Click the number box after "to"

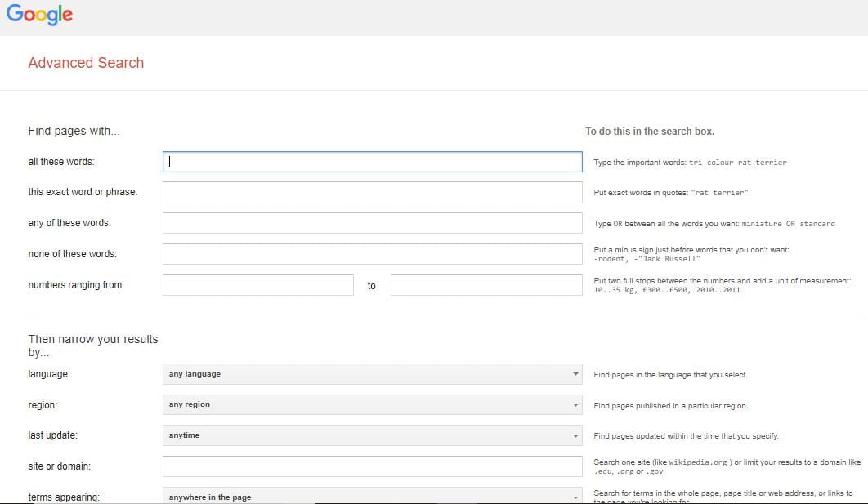486,284
